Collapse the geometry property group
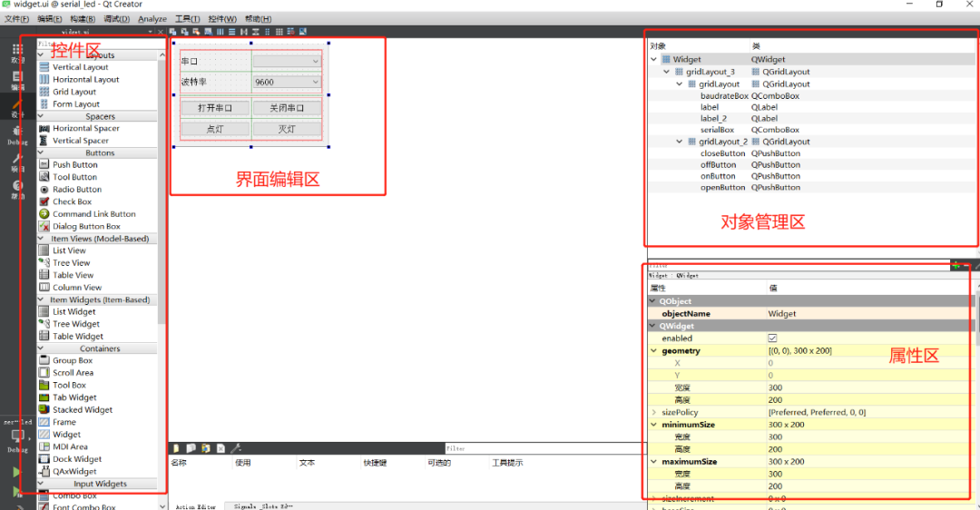This screenshot has width=980, height=510. pyautogui.click(x=653, y=350)
